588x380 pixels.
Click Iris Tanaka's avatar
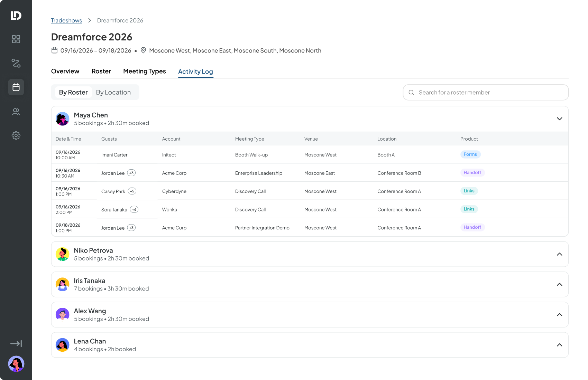tap(63, 285)
